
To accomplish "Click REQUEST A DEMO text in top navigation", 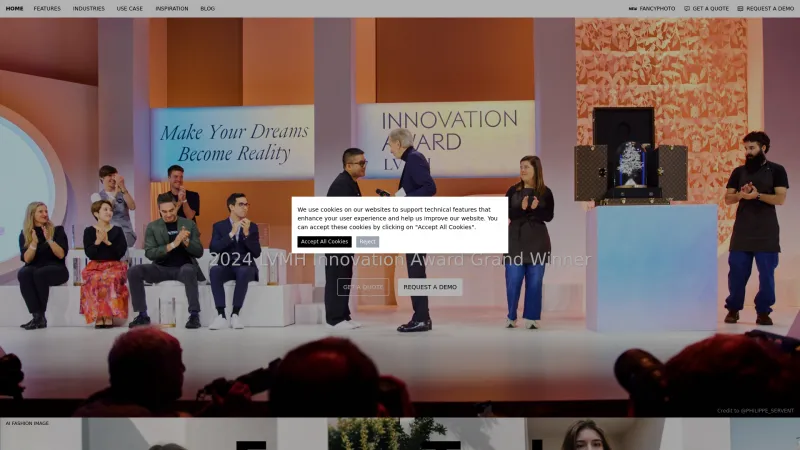I will point(770,9).
